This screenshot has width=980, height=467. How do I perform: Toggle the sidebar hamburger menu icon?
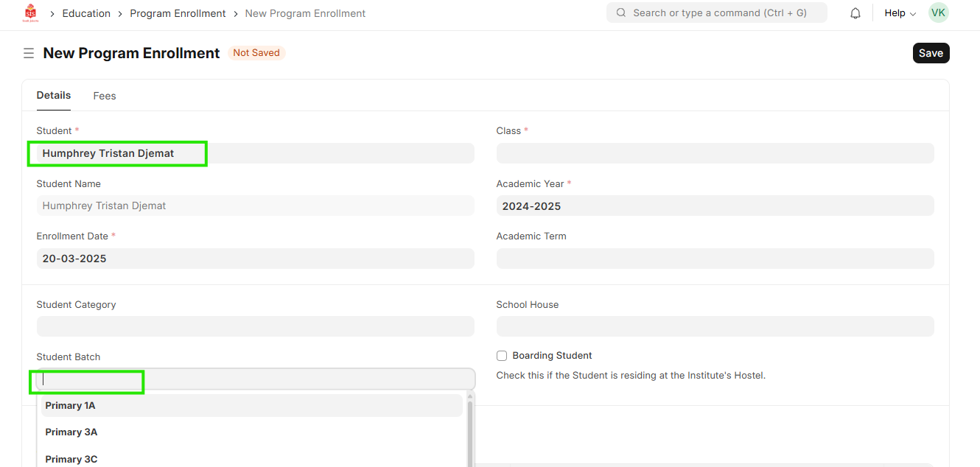[x=29, y=53]
